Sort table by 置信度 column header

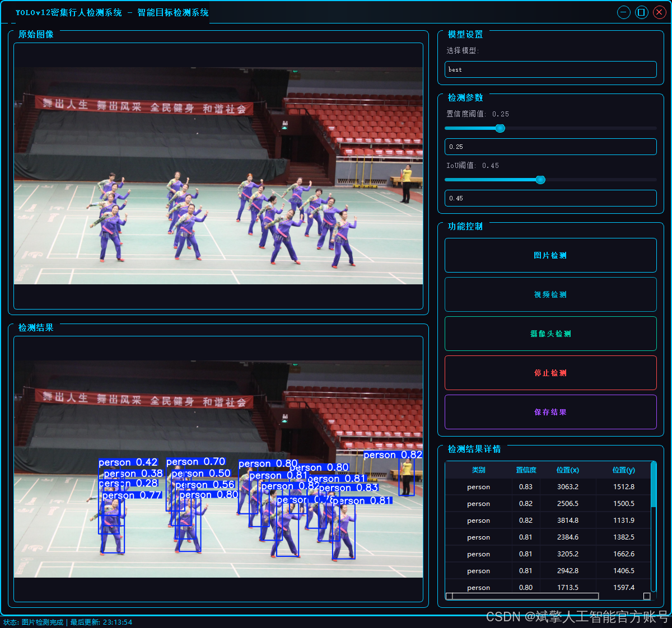coord(526,470)
